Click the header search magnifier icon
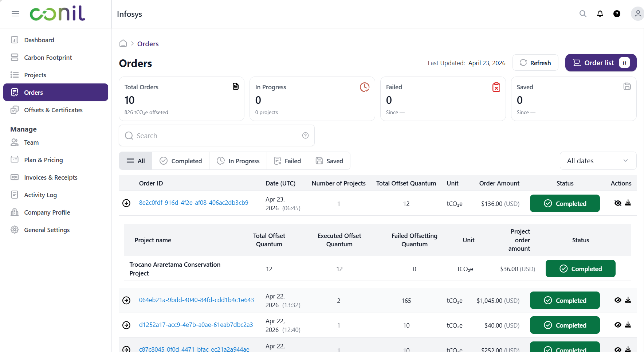Image resolution: width=644 pixels, height=352 pixels. (583, 14)
